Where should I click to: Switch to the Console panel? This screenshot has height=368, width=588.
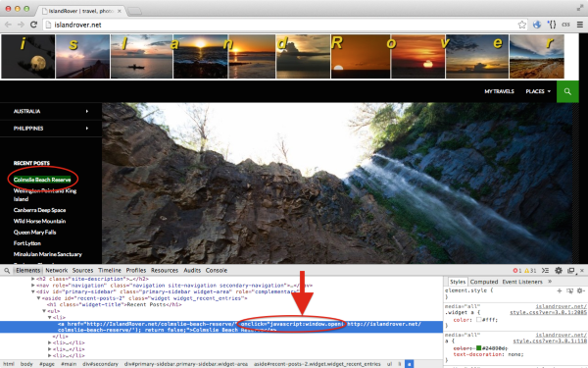click(x=217, y=271)
